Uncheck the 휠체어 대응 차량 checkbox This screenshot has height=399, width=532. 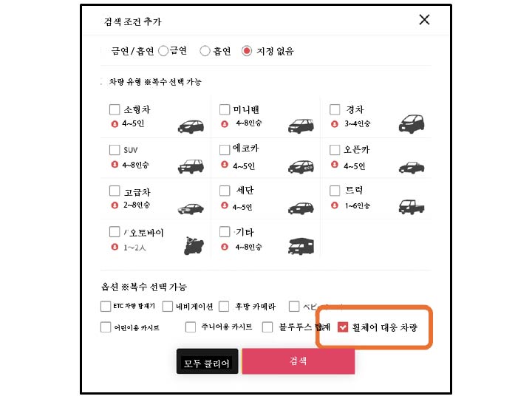pyautogui.click(x=343, y=327)
